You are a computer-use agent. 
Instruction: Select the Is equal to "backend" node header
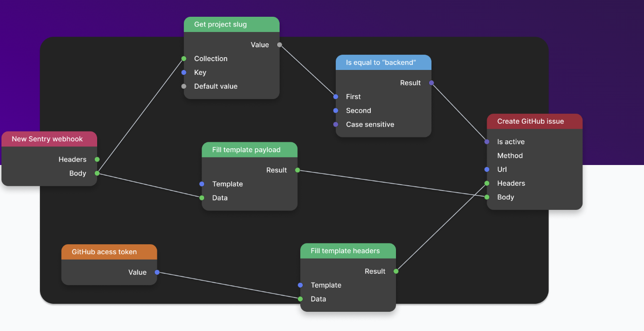[383, 63]
